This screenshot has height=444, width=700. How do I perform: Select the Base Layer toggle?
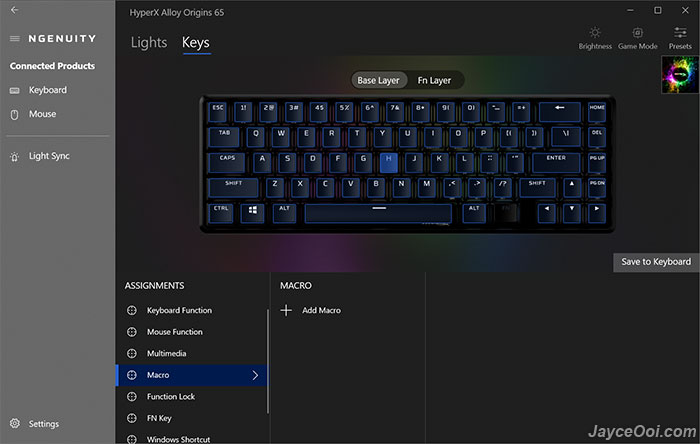click(378, 80)
